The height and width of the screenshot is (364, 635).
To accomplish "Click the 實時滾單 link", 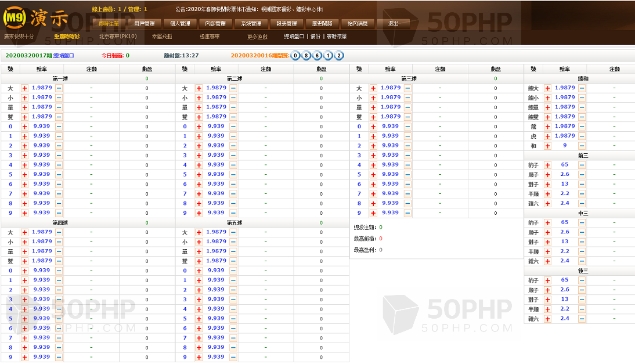I will (x=337, y=37).
